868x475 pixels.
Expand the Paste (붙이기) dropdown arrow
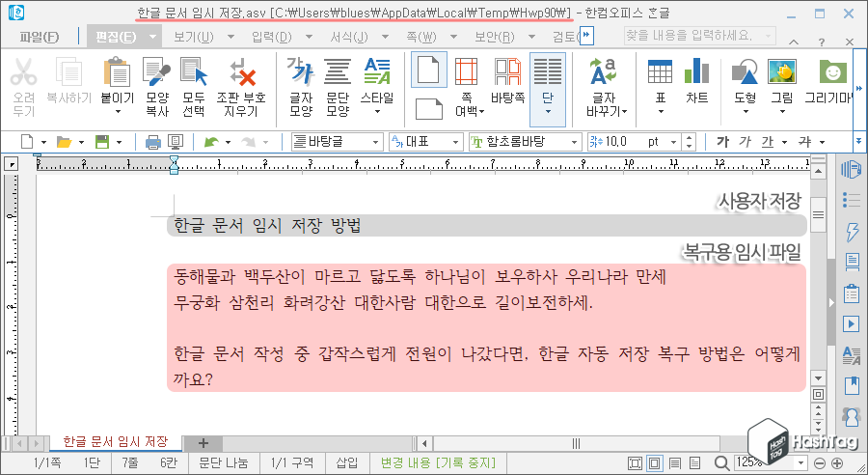(x=118, y=112)
